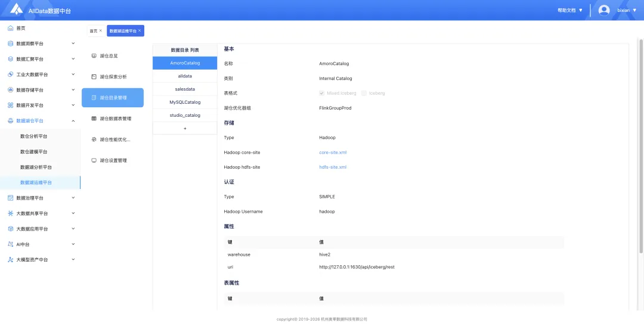Click the 数据治理平台 sidebar icon
This screenshot has height=326, width=644.
[11, 198]
